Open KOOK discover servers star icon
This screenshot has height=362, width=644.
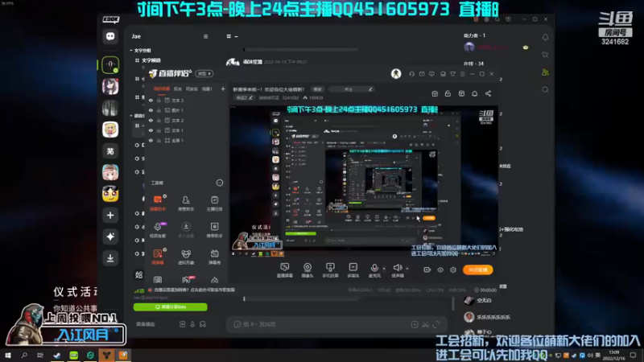110,237
